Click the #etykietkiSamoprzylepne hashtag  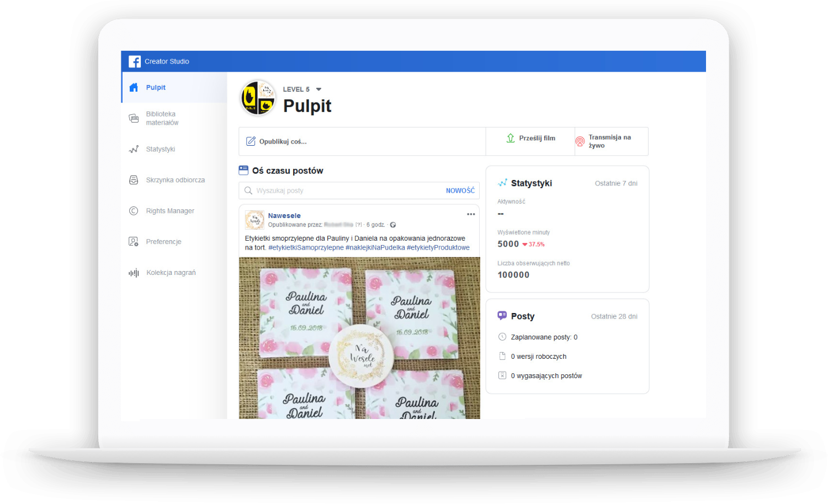pyautogui.click(x=306, y=247)
